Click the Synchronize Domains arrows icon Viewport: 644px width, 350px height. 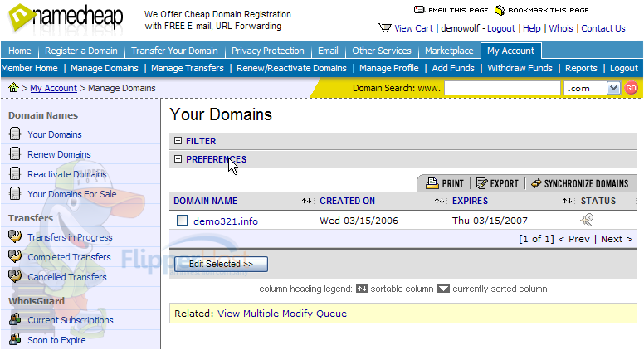pos(536,183)
